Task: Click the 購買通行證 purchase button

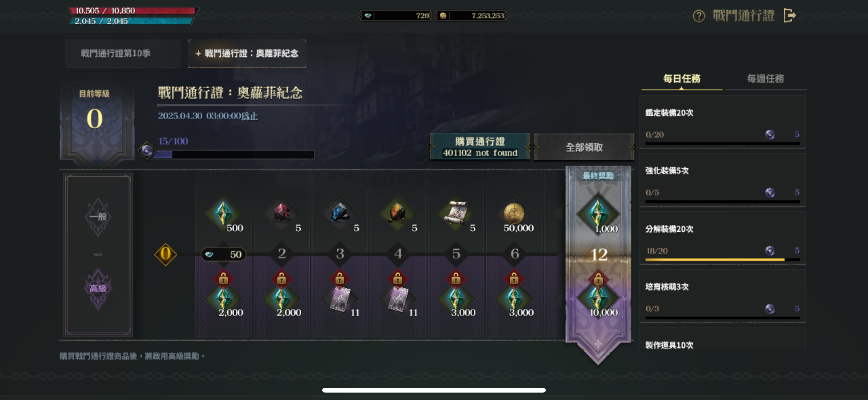Action: pos(480,146)
